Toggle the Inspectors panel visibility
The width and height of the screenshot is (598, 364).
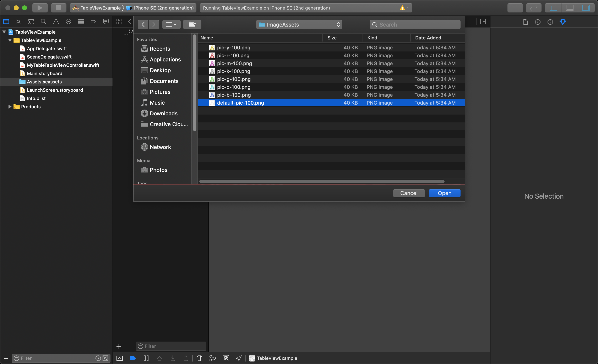tap(586, 8)
